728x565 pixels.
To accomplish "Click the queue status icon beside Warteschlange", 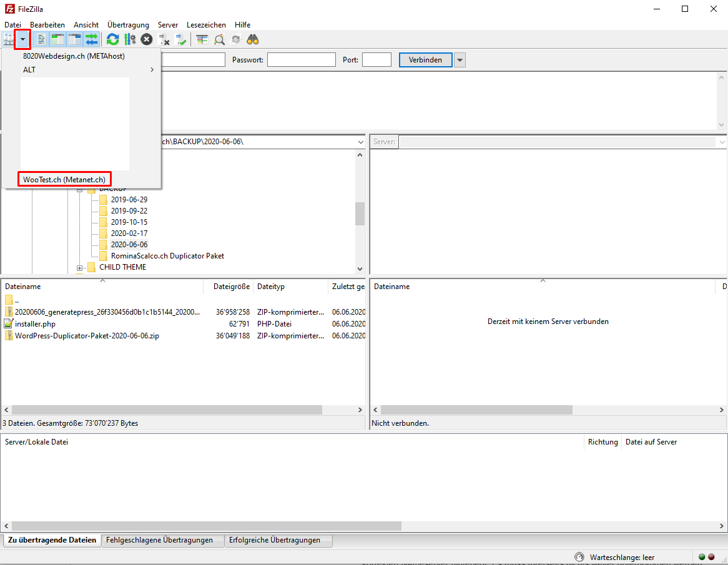I will (x=579, y=557).
